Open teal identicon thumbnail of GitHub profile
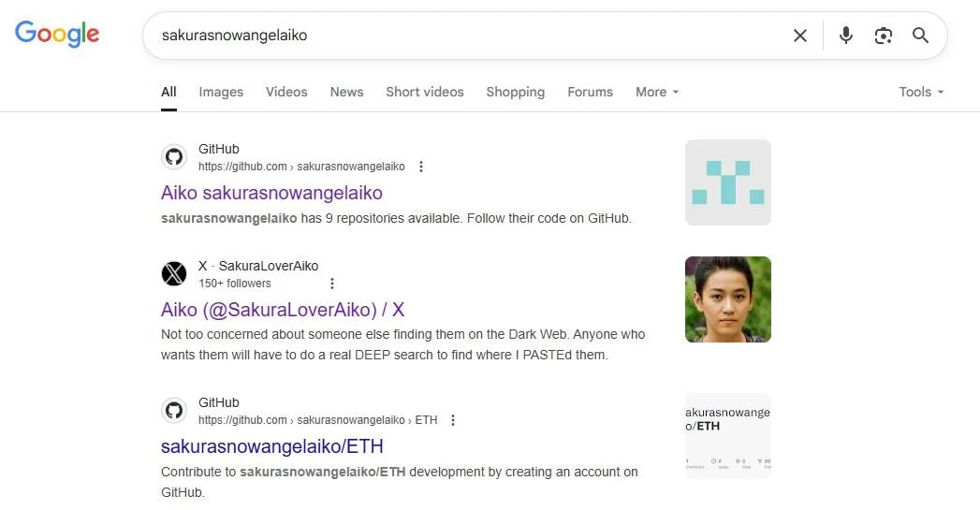This screenshot has height=510, width=980. pos(727,182)
